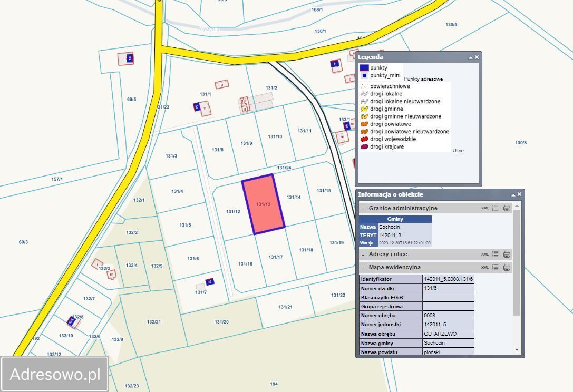
Task: Open list view for Adresy i ulice
Action: [x=495, y=254]
